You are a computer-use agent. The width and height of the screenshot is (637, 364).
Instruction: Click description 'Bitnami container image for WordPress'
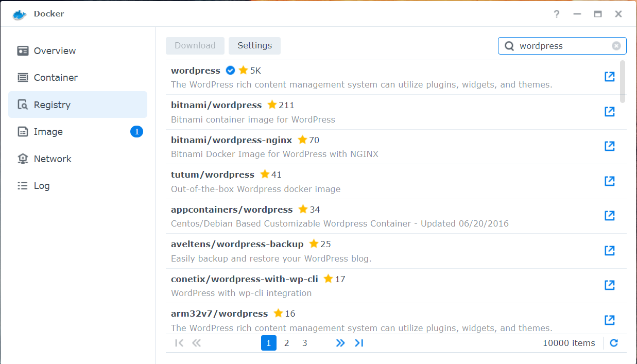click(x=253, y=119)
